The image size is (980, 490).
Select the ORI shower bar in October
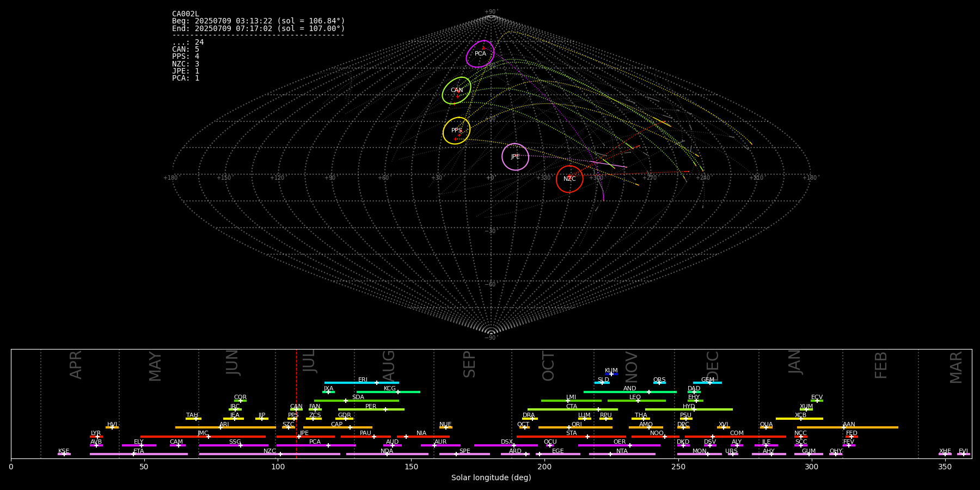(575, 427)
